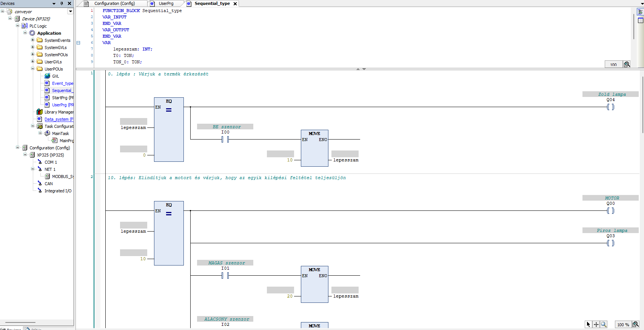This screenshot has width=644, height=330.
Task: Click the magnifier zoom tool
Action: (x=604, y=324)
